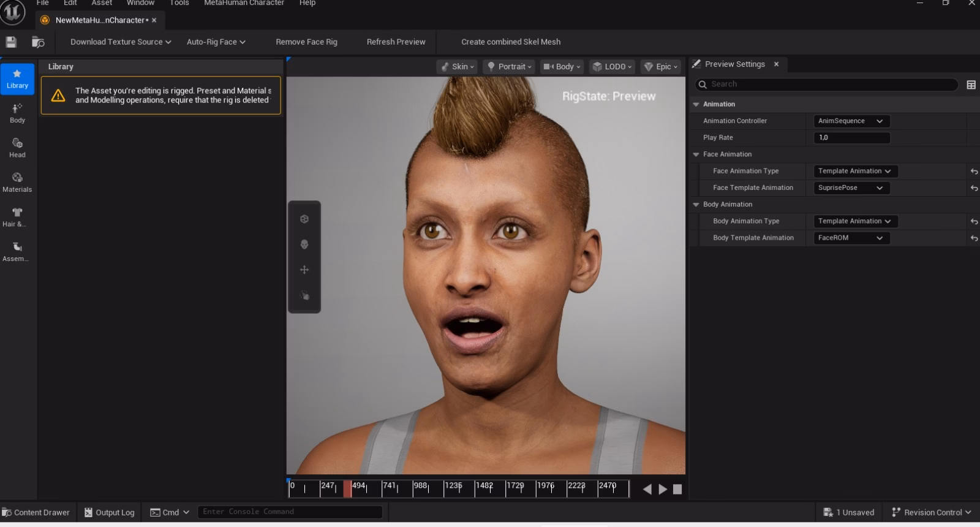This screenshot has width=980, height=527.
Task: Switch to the Preview Settings tab
Action: click(734, 64)
